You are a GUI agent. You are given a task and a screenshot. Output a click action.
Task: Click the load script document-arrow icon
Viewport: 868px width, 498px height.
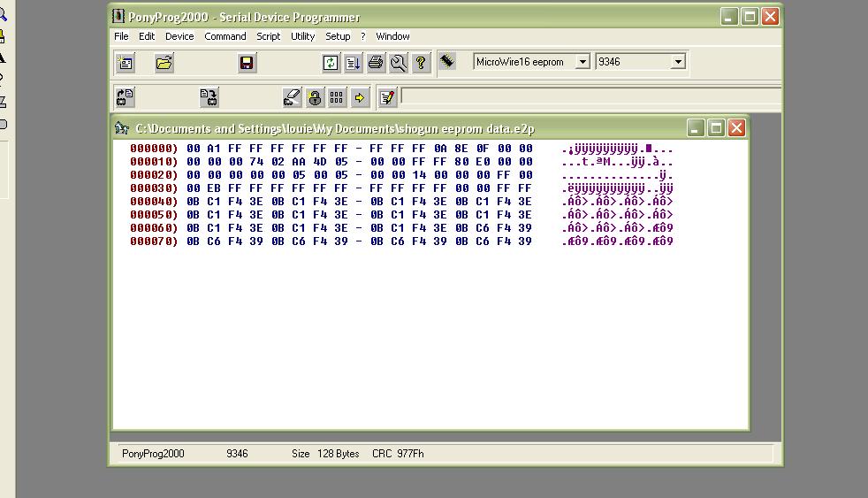coord(354,63)
